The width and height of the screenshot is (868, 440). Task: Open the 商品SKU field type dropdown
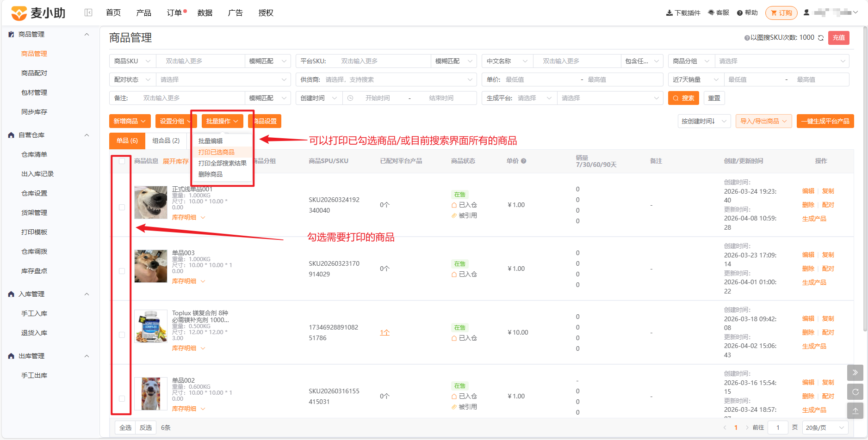pyautogui.click(x=132, y=61)
